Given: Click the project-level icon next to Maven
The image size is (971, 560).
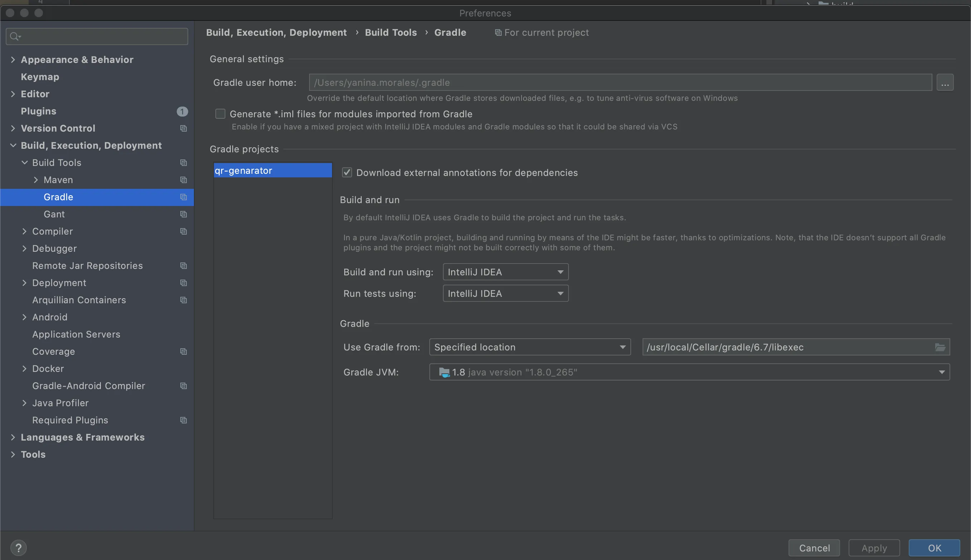Looking at the screenshot, I should tap(184, 180).
